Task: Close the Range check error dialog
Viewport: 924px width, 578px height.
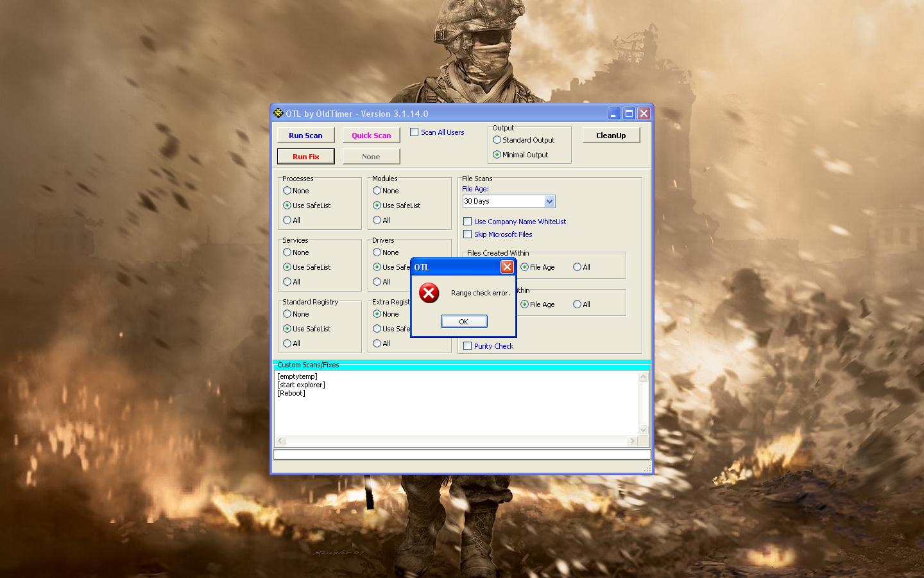Action: click(507, 267)
